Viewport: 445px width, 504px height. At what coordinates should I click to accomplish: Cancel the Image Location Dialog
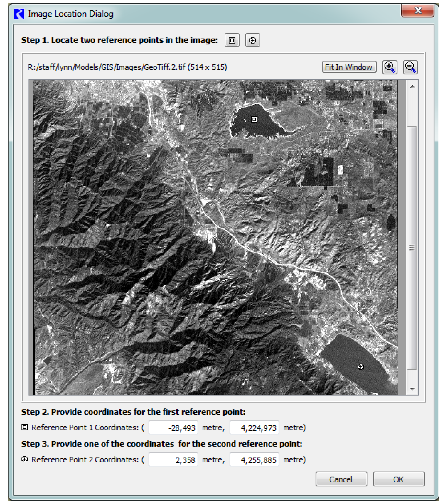coord(341,479)
